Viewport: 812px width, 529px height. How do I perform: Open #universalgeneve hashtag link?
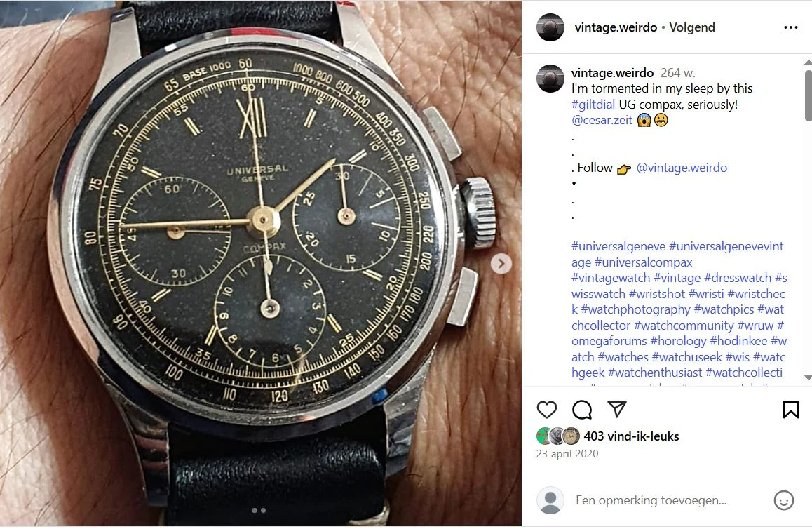618,246
